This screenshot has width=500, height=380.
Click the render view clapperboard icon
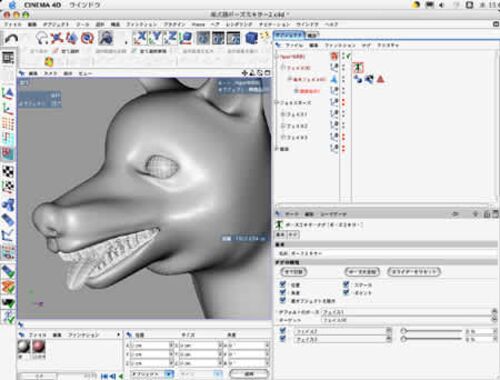203,38
